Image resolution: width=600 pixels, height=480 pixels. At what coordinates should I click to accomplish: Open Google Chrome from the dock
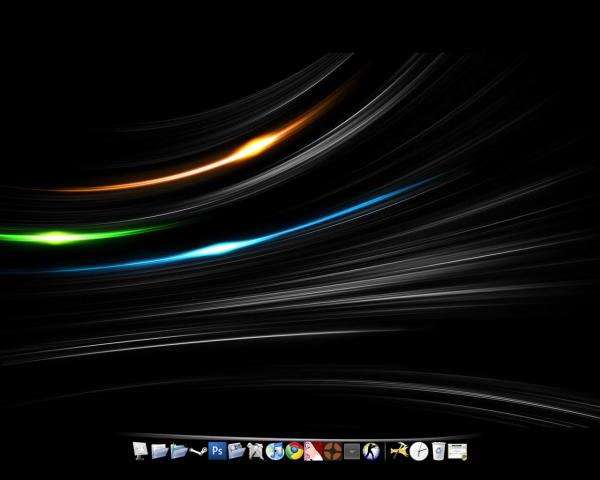[x=293, y=451]
